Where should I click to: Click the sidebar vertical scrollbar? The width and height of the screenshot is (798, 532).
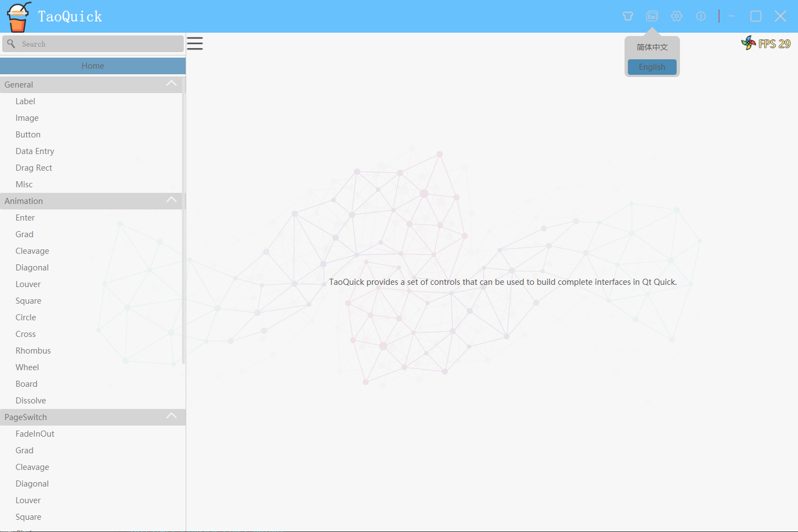(183, 222)
